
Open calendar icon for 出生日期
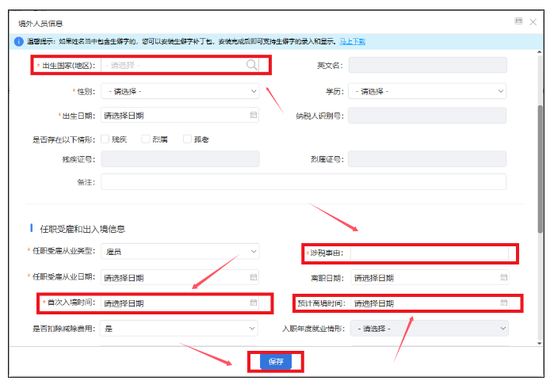pyautogui.click(x=254, y=115)
